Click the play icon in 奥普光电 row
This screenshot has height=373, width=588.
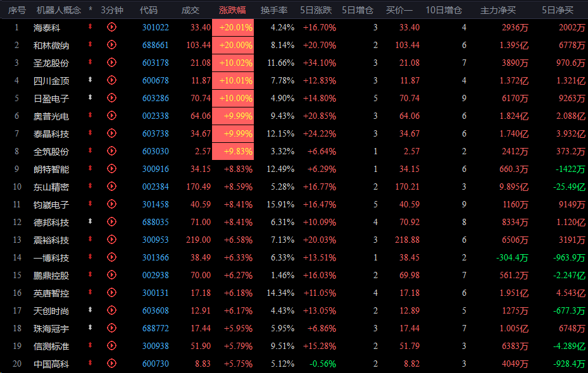pos(112,116)
